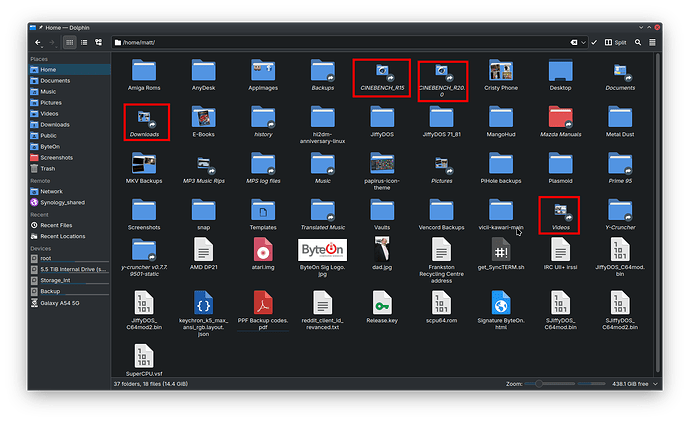Open Music in Places sidebar

point(70,92)
